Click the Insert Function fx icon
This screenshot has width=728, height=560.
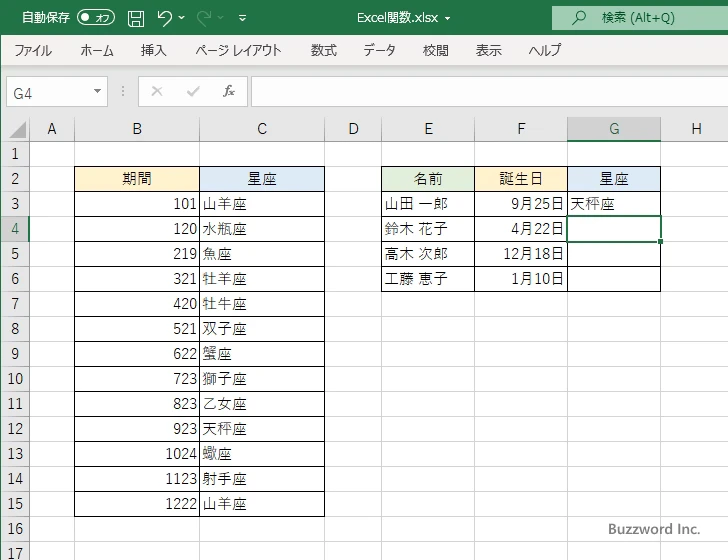[229, 91]
